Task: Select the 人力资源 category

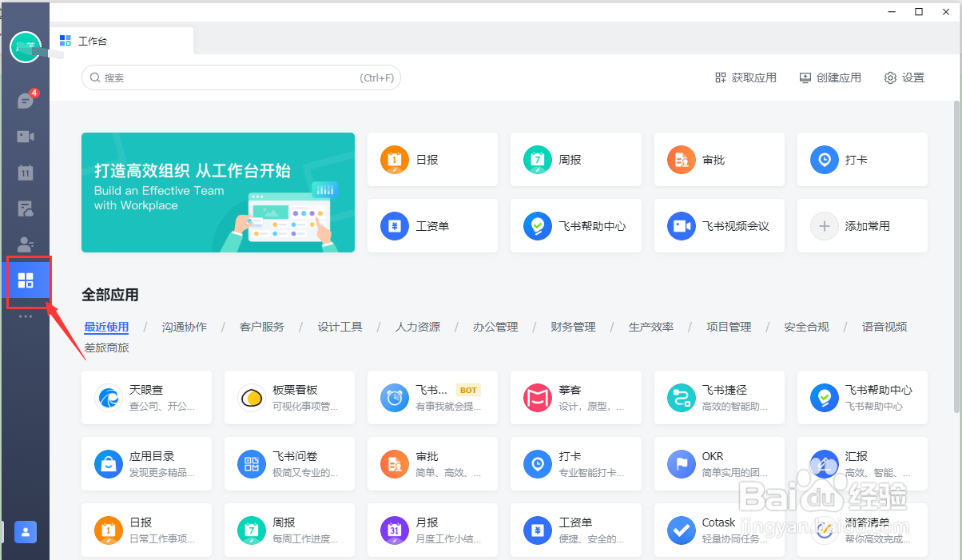Action: click(x=416, y=326)
